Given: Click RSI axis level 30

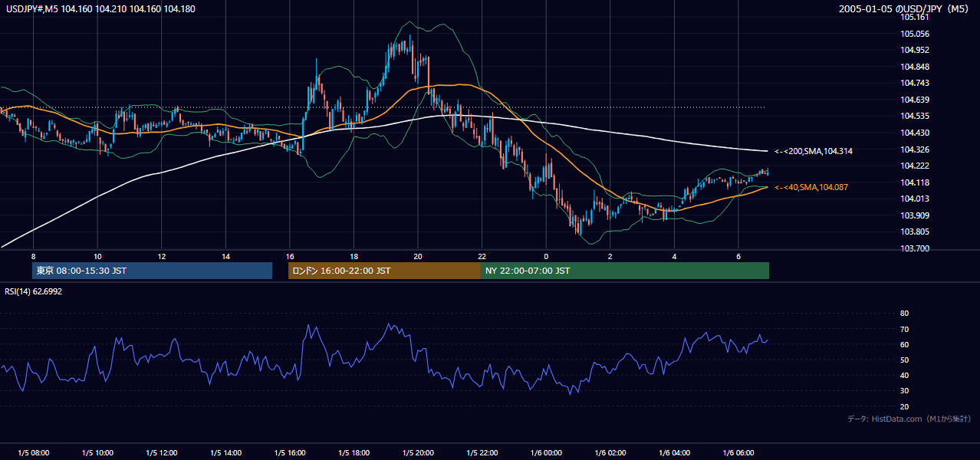Looking at the screenshot, I should point(904,391).
